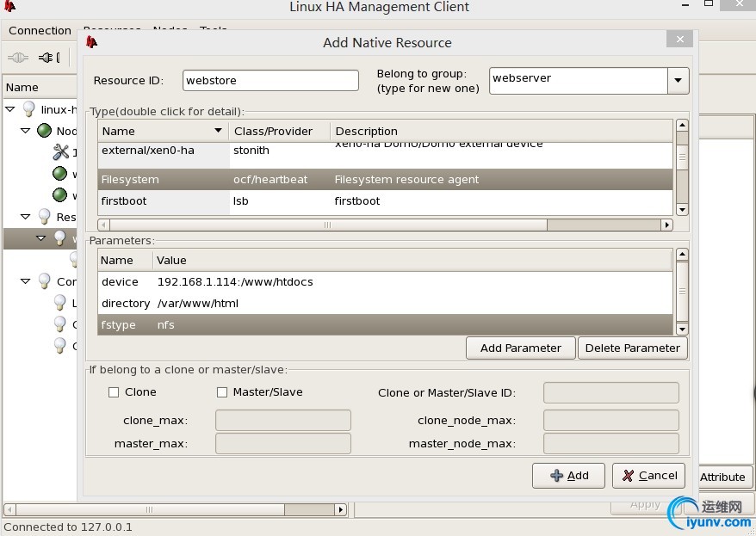Click the main window Name column header
This screenshot has width=756, height=536.
(40, 87)
